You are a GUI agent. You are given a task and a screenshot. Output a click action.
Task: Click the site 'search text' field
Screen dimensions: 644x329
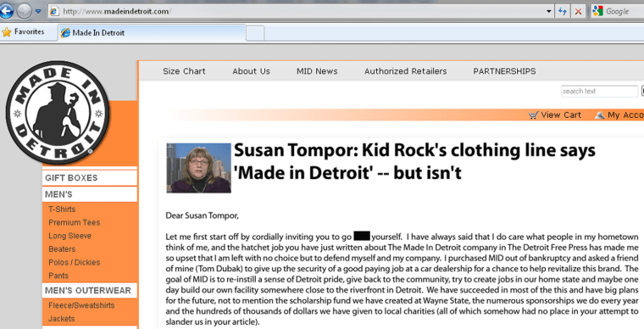pos(599,92)
